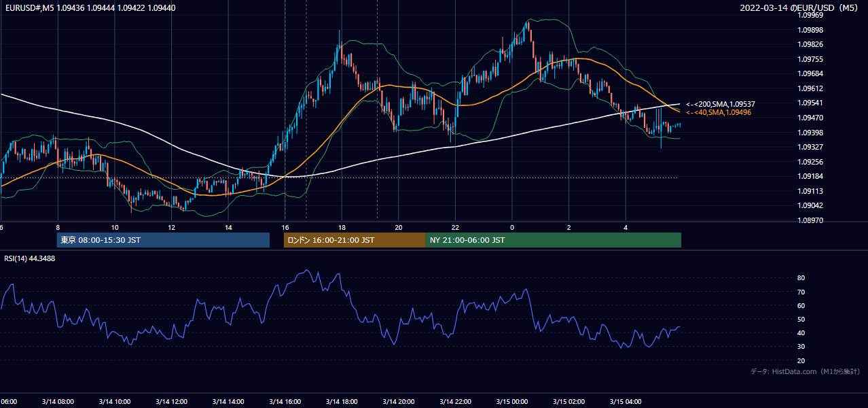The height and width of the screenshot is (408, 868).
Task: Click hour label 8 under the price chart
Action: 58,227
